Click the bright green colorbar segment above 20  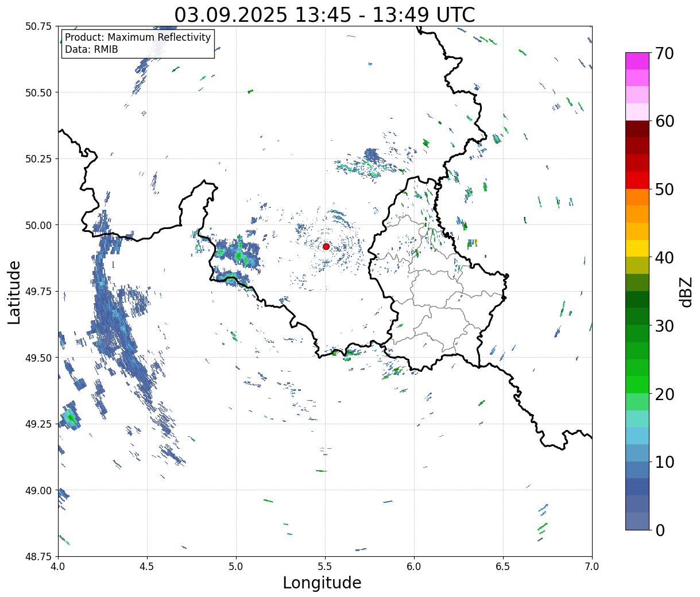(637, 385)
